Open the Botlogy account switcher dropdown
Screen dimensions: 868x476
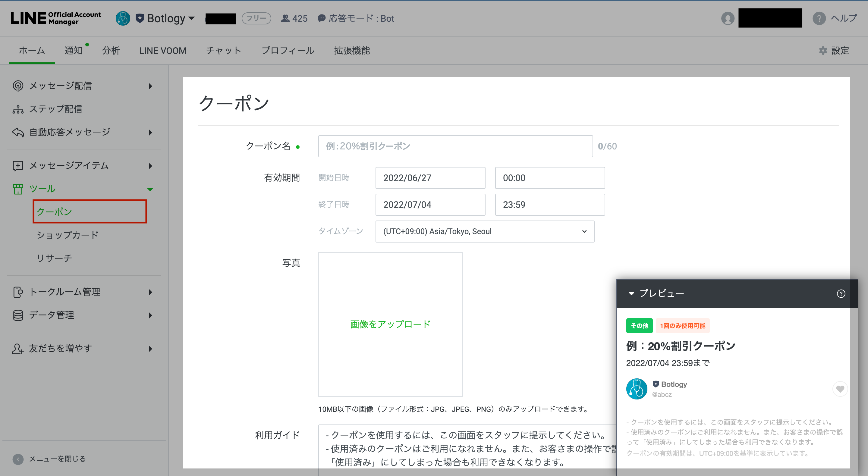pos(191,18)
